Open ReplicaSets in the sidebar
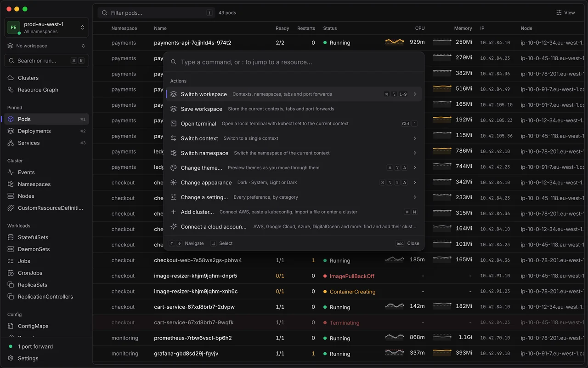588x368 pixels. [x=46, y=285]
